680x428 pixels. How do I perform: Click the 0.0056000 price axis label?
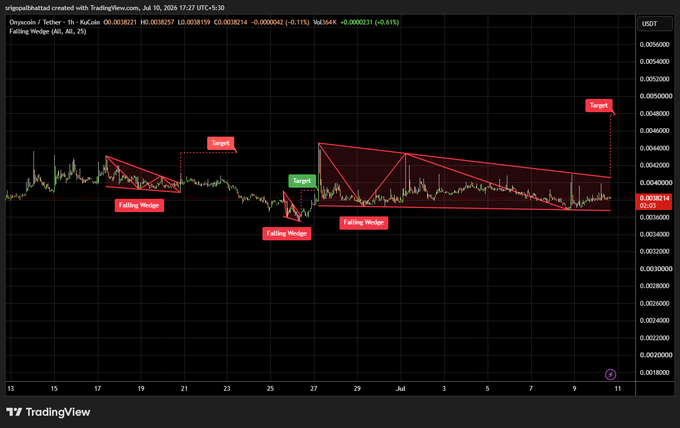pyautogui.click(x=654, y=45)
